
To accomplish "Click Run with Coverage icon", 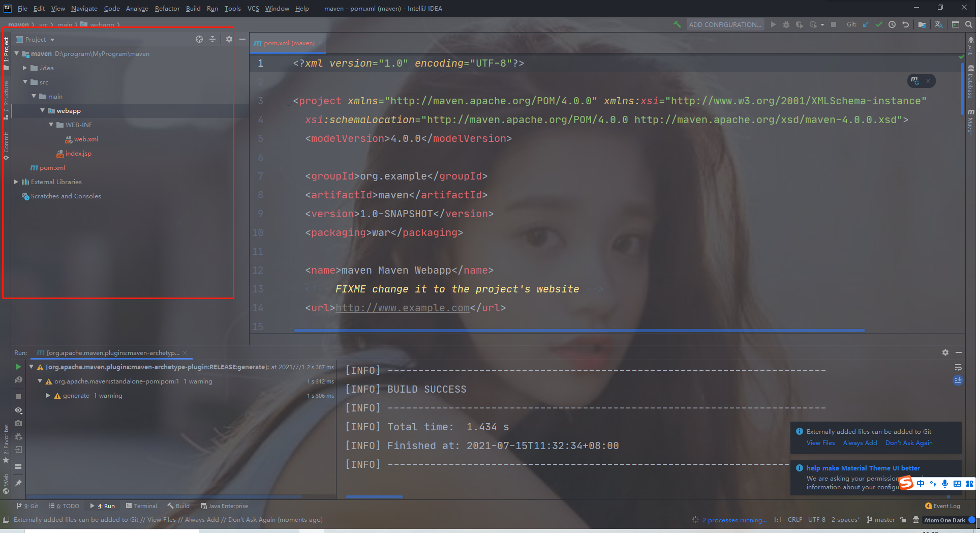I will point(800,24).
